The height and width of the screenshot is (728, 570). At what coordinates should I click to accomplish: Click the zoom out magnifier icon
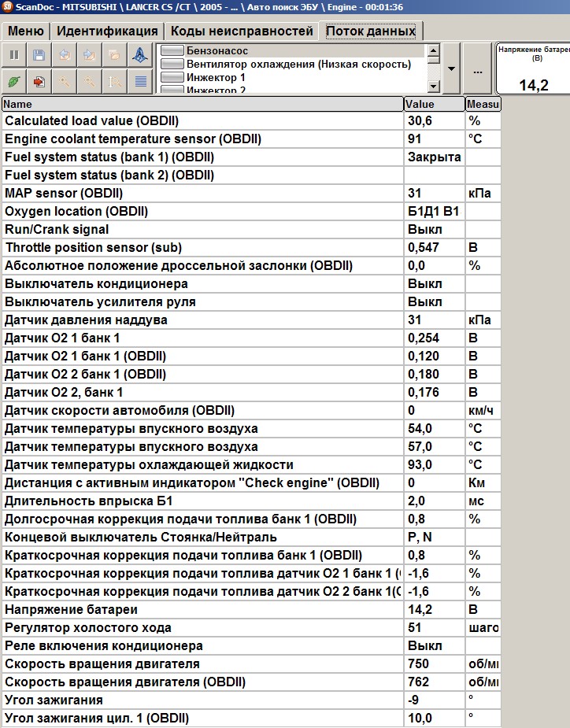(x=89, y=81)
